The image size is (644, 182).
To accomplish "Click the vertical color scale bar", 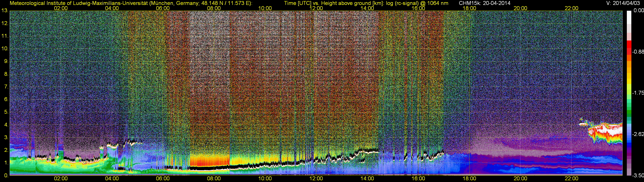I will click(629, 93).
